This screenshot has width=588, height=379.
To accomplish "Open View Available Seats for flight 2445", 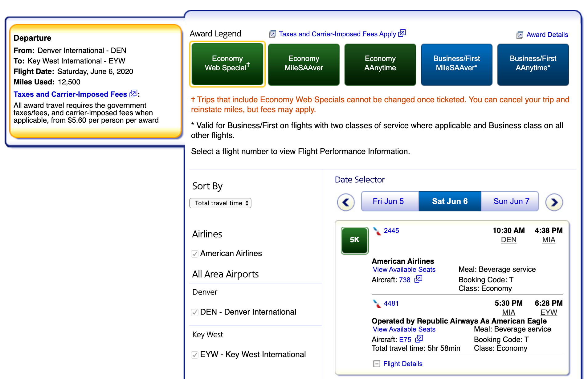I will (404, 270).
